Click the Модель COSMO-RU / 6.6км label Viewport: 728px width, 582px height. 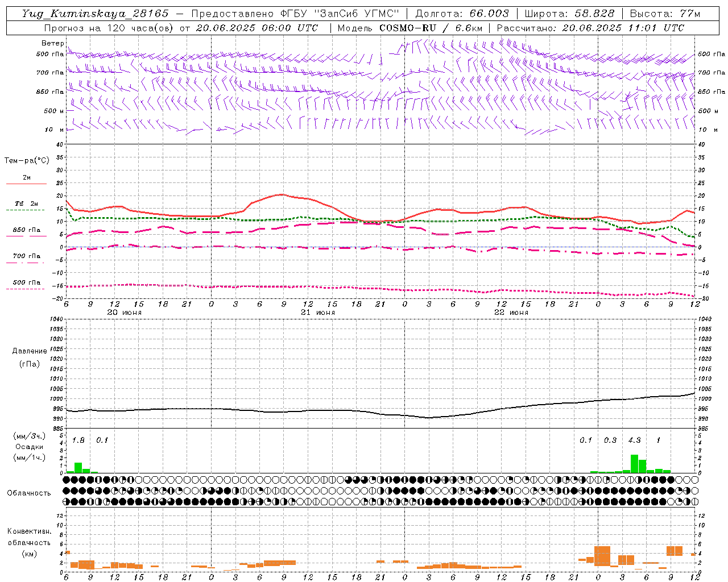[x=410, y=28]
